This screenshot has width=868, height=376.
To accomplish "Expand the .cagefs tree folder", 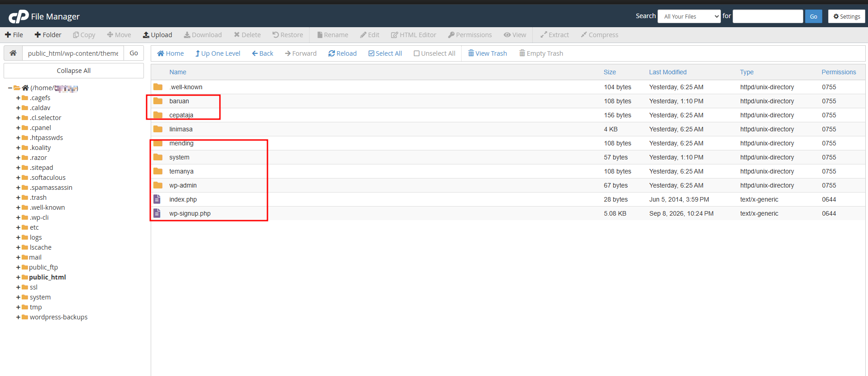I will pyautogui.click(x=19, y=98).
